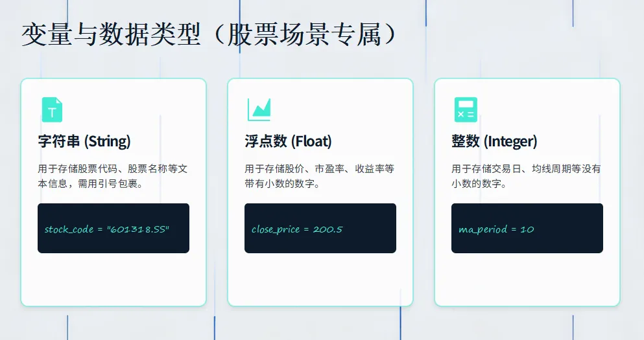The height and width of the screenshot is (340, 644).
Task: Select the 浮点数 (Float) heading
Action: click(289, 141)
